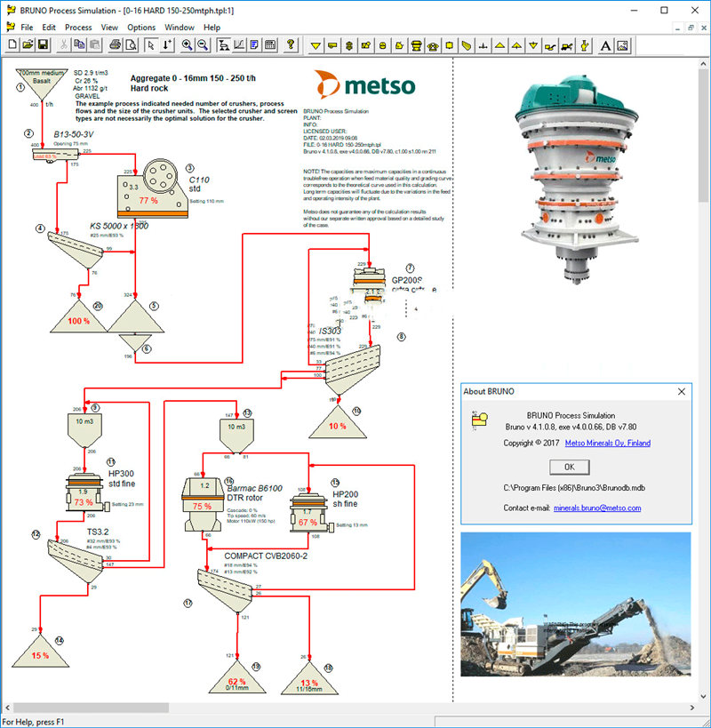711x728 pixels.
Task: Select the COMPACT CVB2060-2 screen
Action: [x=225, y=591]
